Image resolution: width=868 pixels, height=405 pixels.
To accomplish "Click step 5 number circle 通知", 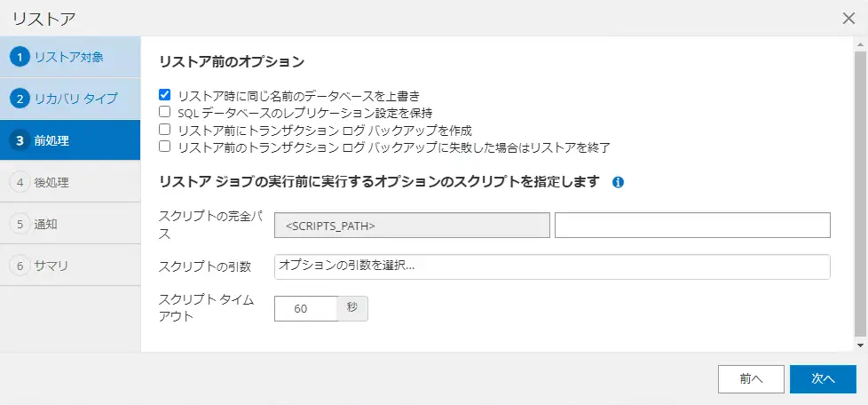I will click(20, 224).
